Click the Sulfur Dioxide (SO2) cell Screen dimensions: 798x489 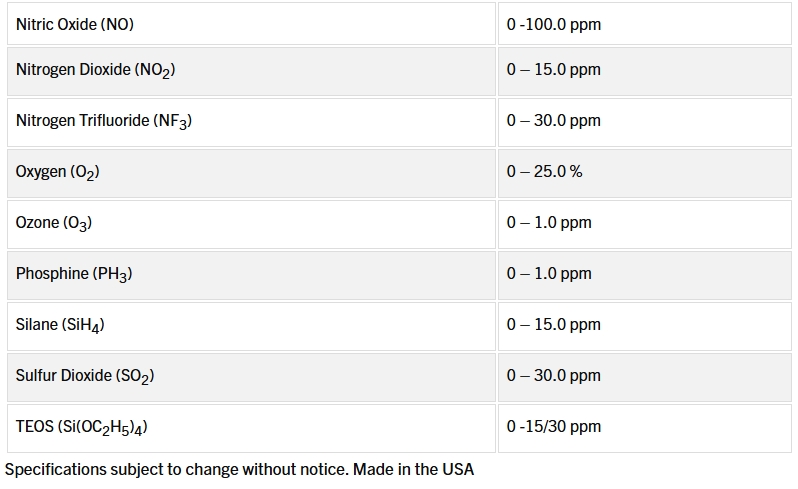(85, 376)
